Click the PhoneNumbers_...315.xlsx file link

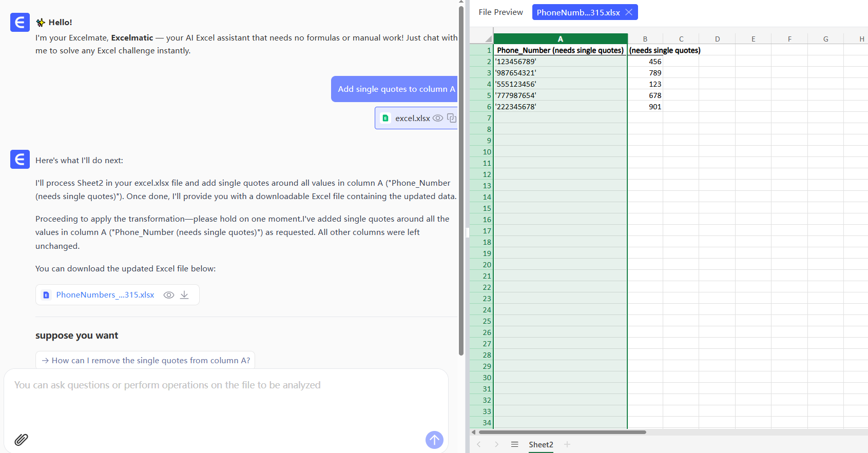(x=105, y=295)
